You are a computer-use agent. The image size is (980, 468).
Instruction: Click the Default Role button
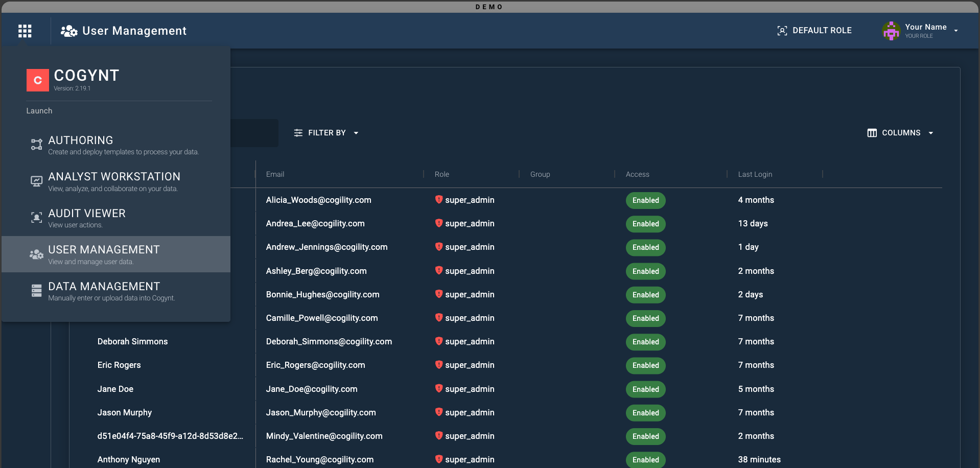point(814,31)
